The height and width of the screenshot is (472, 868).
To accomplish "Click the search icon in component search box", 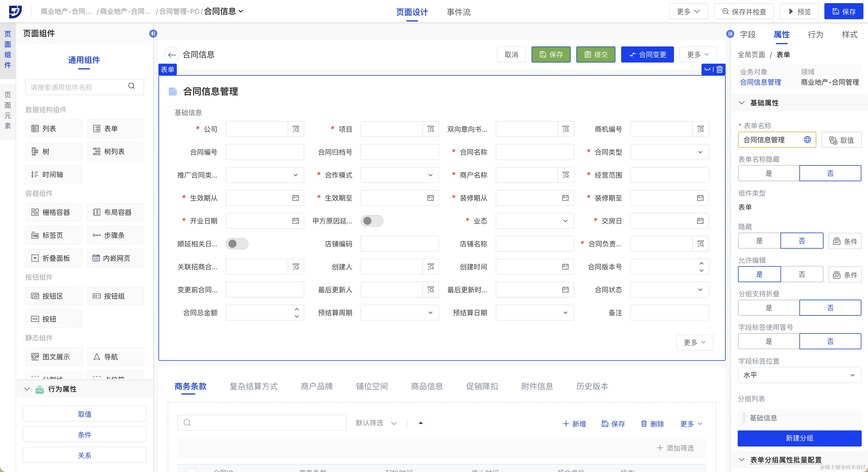I will tap(131, 86).
